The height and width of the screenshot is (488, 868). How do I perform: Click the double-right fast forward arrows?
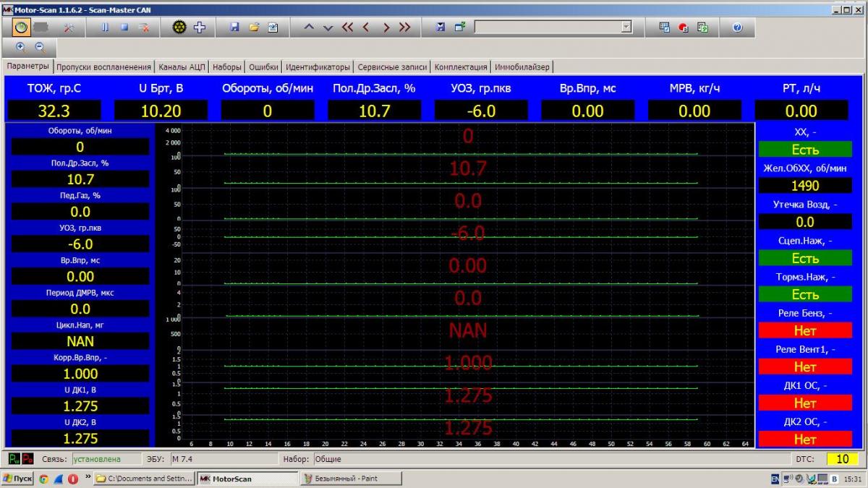[404, 27]
